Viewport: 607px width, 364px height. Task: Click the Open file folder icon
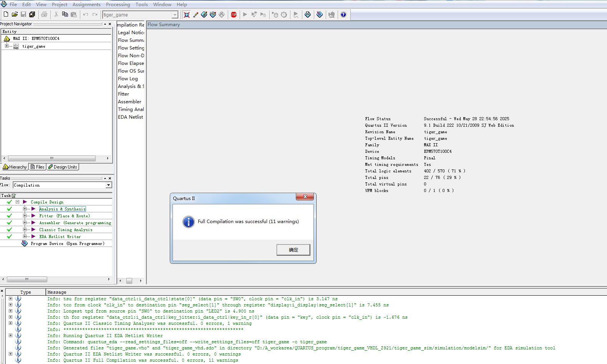point(15,15)
